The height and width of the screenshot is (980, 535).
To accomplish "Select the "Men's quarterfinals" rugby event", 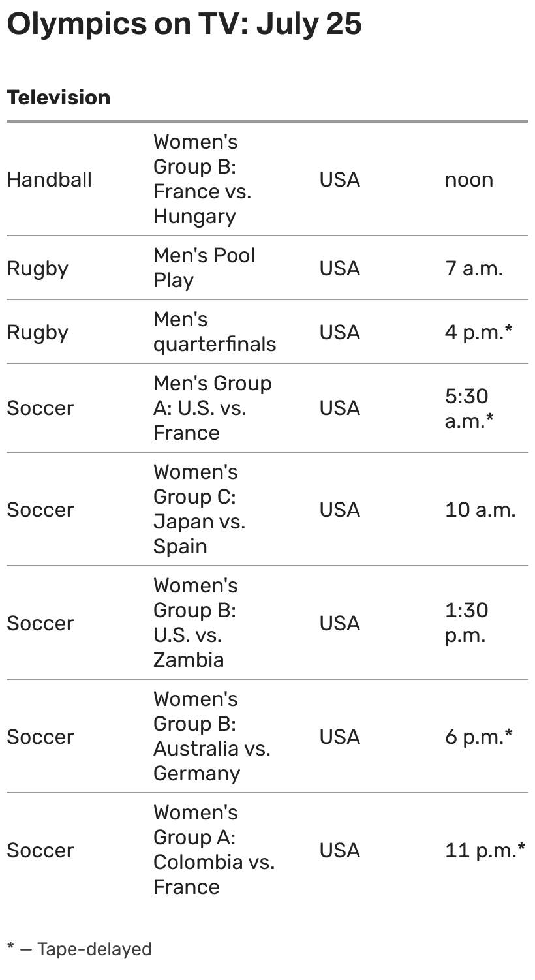I will (x=214, y=331).
